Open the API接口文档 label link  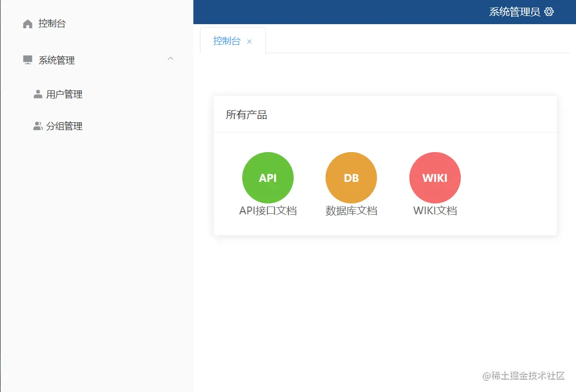268,211
